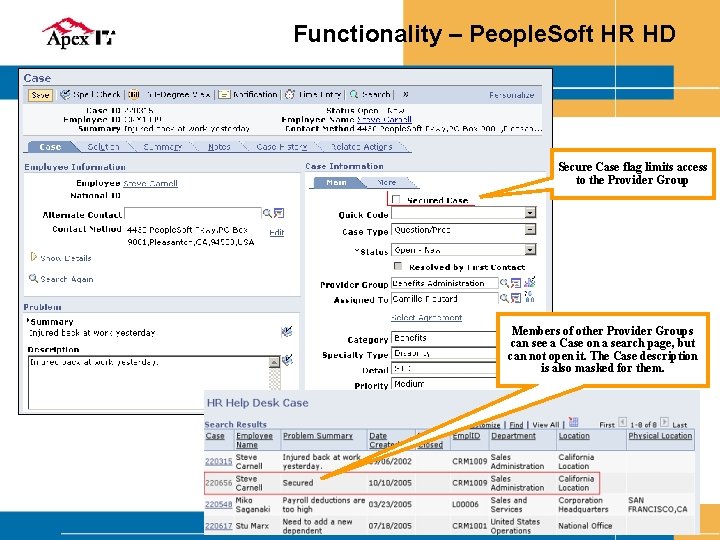Open the Case History tab
The width and height of the screenshot is (720, 540).
[281, 147]
